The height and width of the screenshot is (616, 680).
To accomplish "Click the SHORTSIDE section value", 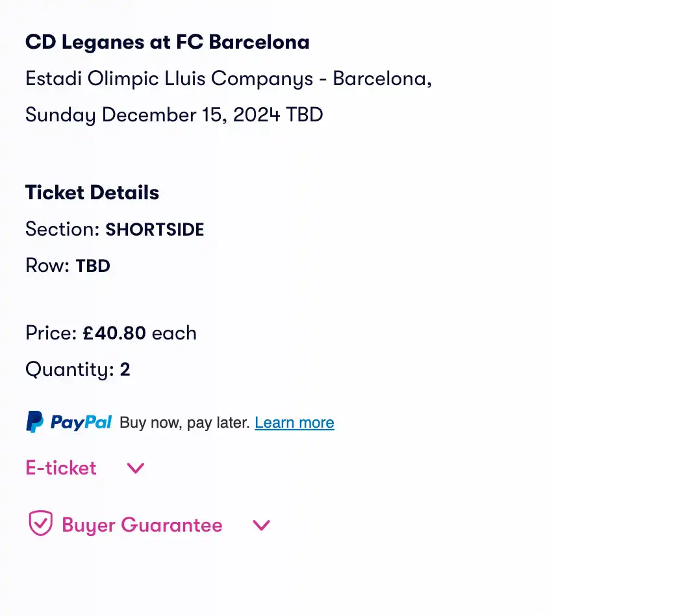I will click(155, 229).
